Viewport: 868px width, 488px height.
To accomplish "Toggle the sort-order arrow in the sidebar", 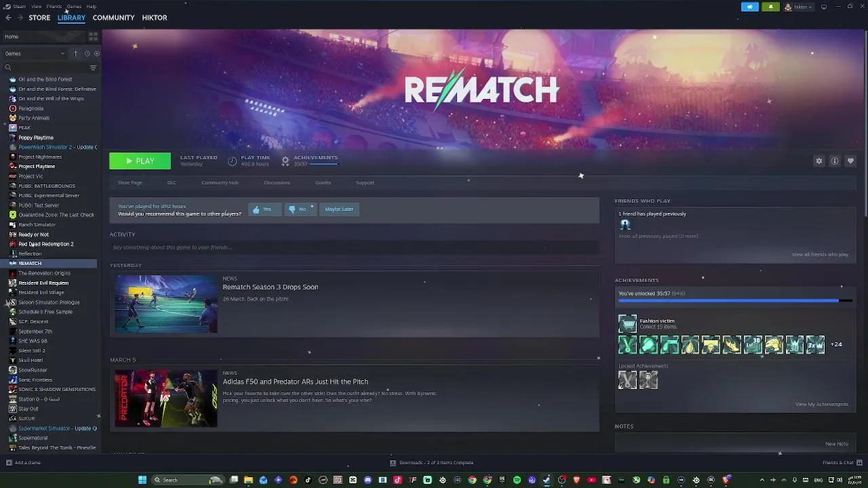I will click(75, 54).
